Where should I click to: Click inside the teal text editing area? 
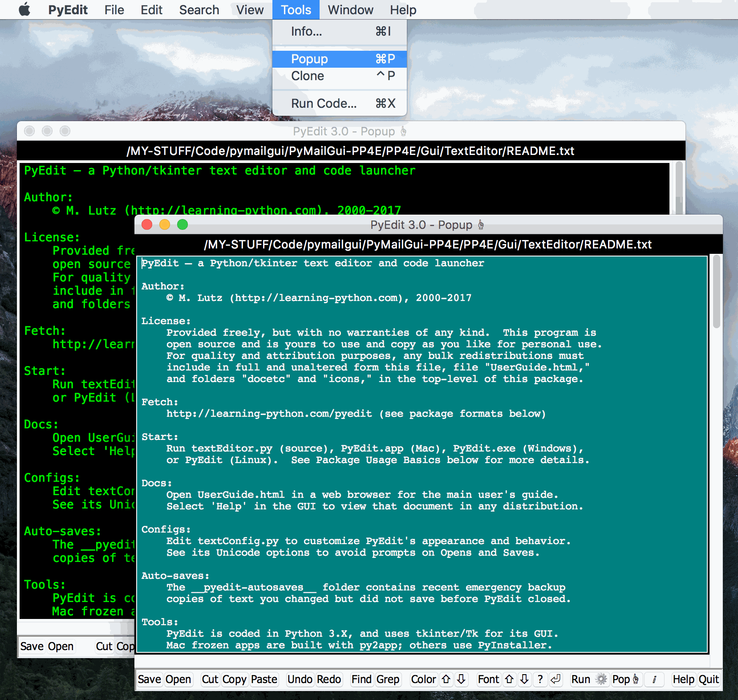422,454
